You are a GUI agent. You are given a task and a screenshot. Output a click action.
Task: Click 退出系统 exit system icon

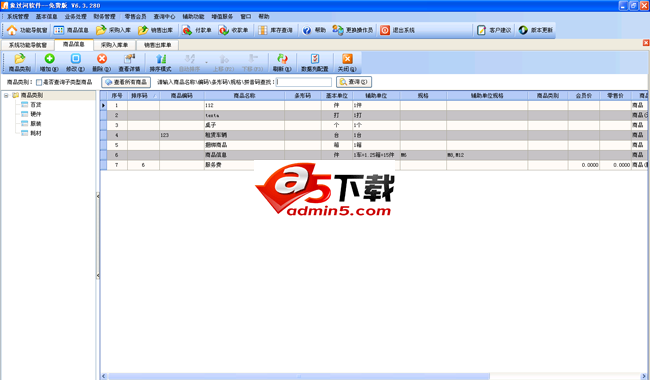click(x=385, y=30)
